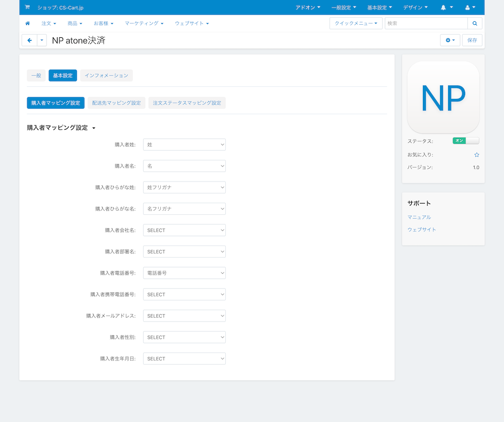Click the NP atone決済 page title
The height and width of the screenshot is (422, 504).
(79, 40)
